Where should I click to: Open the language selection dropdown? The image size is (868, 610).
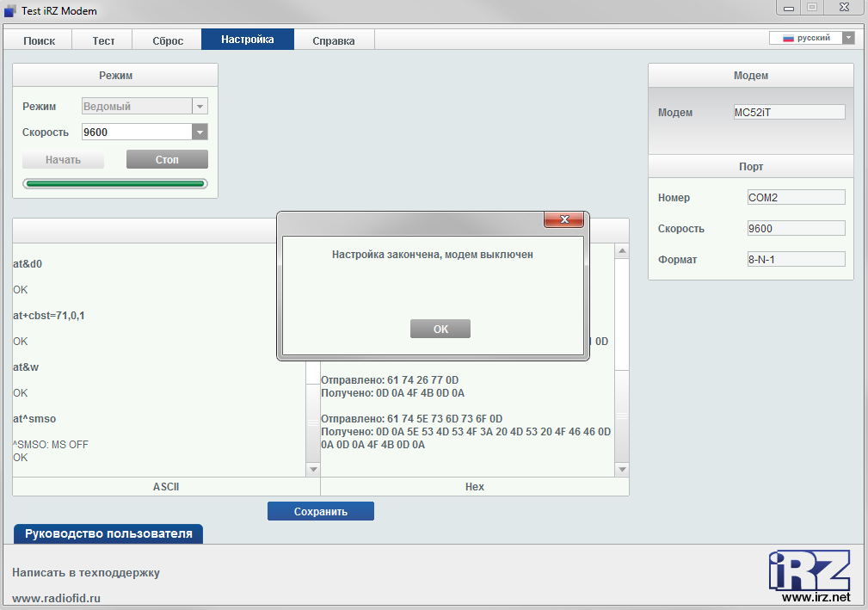click(x=848, y=38)
